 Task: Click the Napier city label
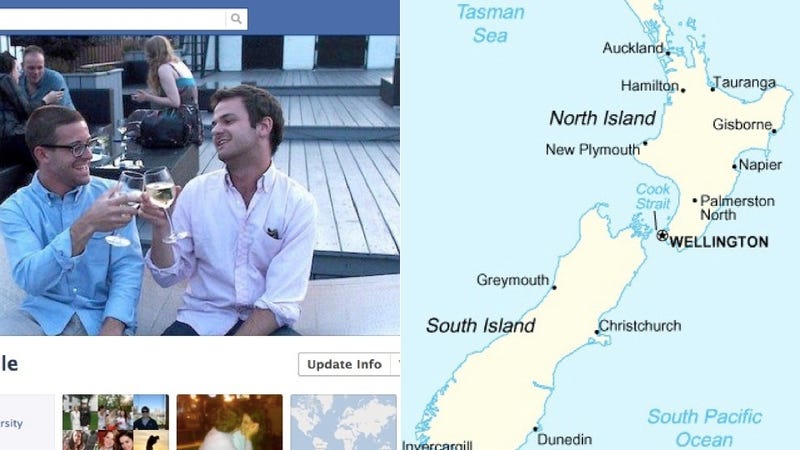[760, 165]
